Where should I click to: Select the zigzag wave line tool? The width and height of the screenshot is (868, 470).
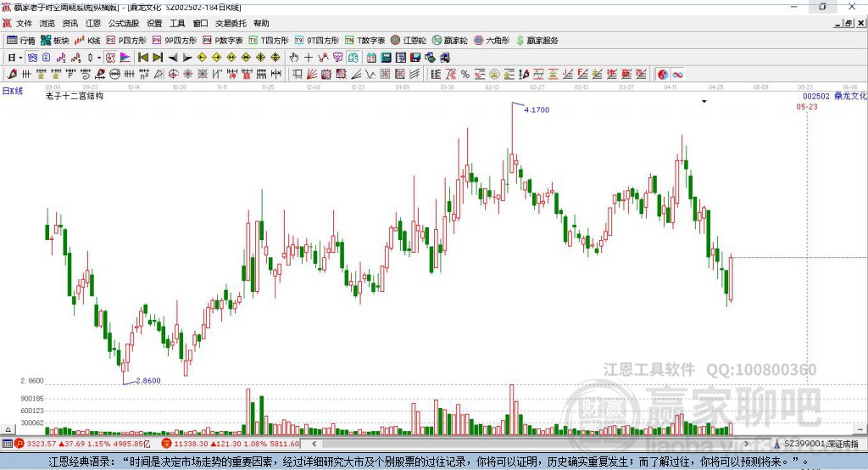pyautogui.click(x=370, y=74)
